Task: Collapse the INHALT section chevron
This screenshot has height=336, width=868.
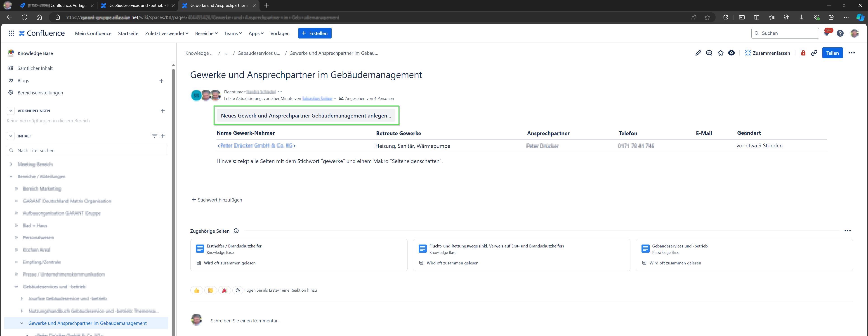Action: tap(11, 136)
